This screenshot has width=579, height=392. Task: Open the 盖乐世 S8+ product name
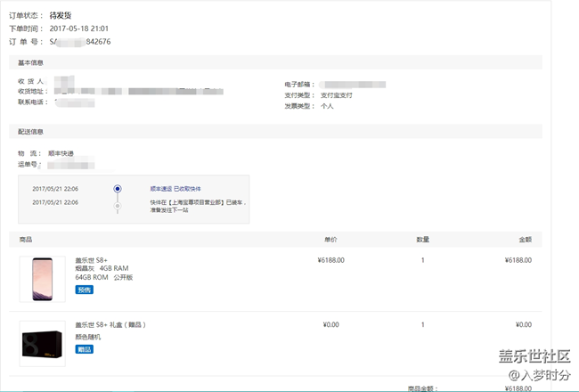[x=91, y=260]
